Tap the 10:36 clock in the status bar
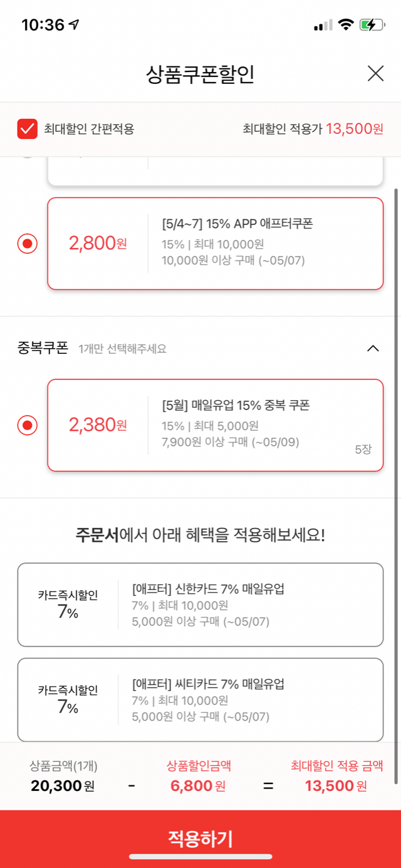The width and height of the screenshot is (401, 868). point(43,25)
